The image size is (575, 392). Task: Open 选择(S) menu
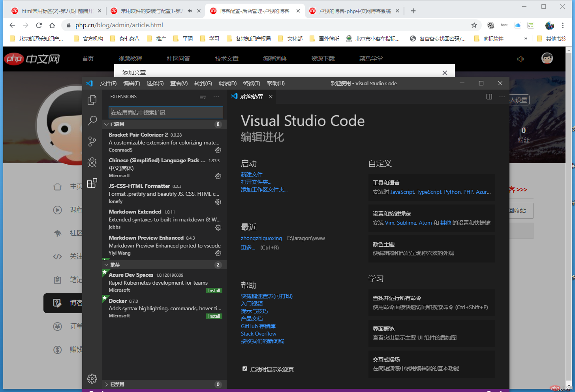155,83
